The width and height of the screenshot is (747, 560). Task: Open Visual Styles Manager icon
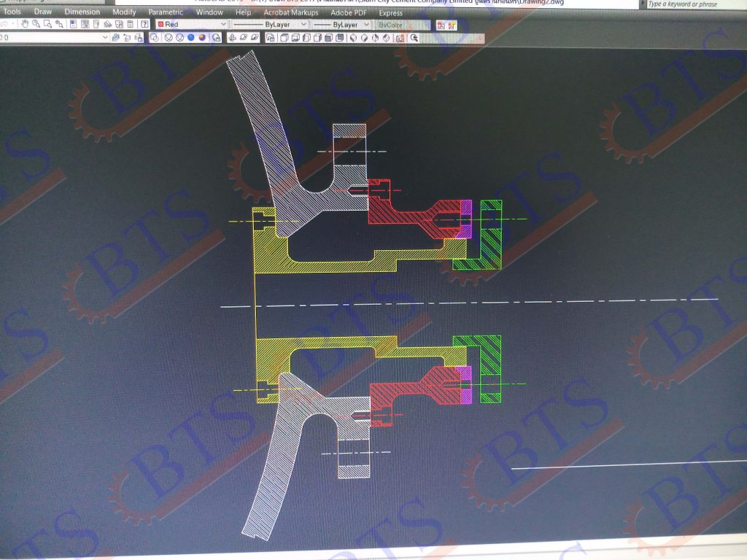pos(216,37)
